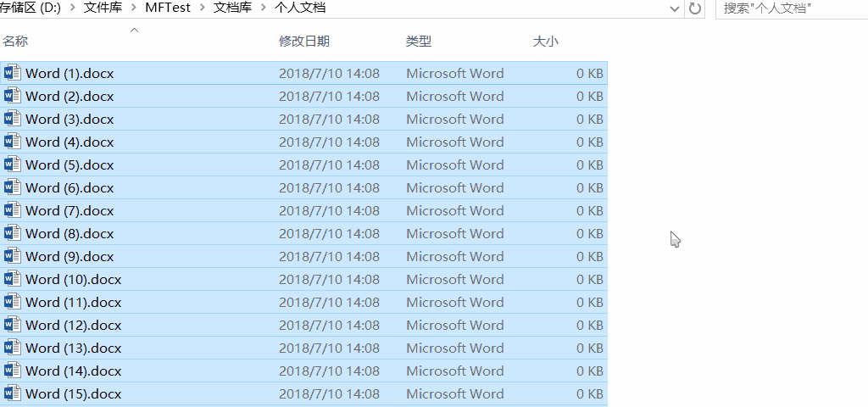The width and height of the screenshot is (868, 407).
Task: Sort by the 大小 column header
Action: [545, 41]
